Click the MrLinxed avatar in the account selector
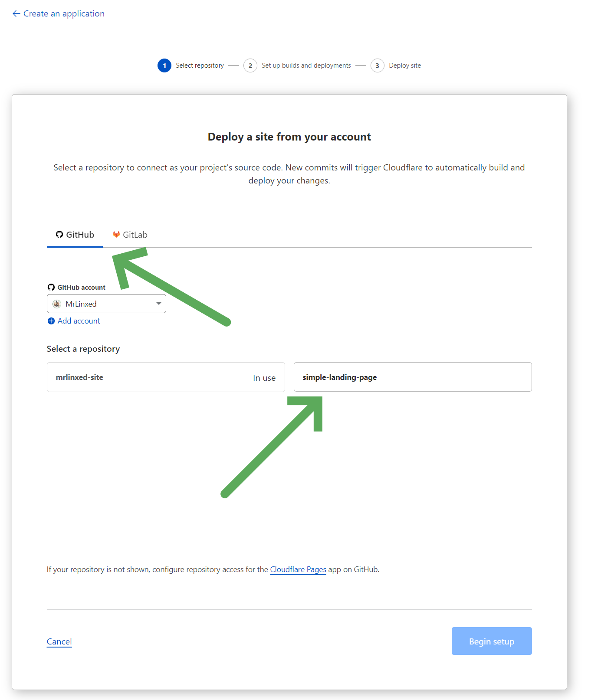This screenshot has height=700, width=601. pyautogui.click(x=58, y=304)
